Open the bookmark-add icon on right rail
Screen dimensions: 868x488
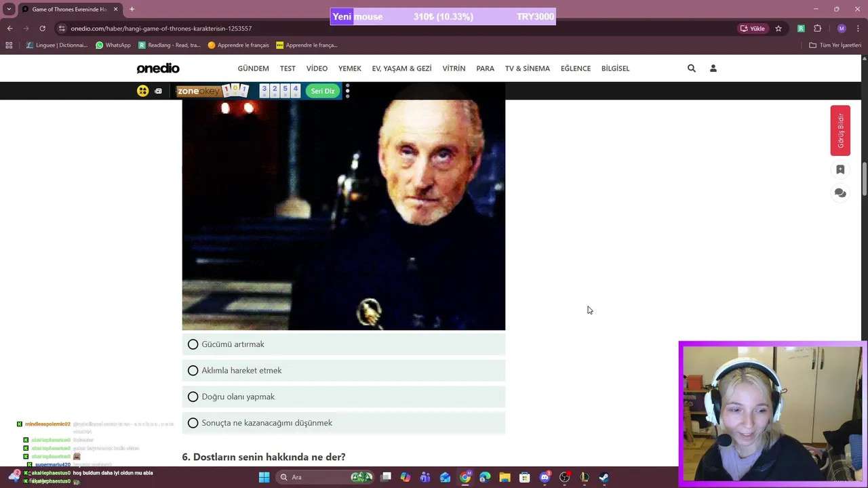pos(840,169)
